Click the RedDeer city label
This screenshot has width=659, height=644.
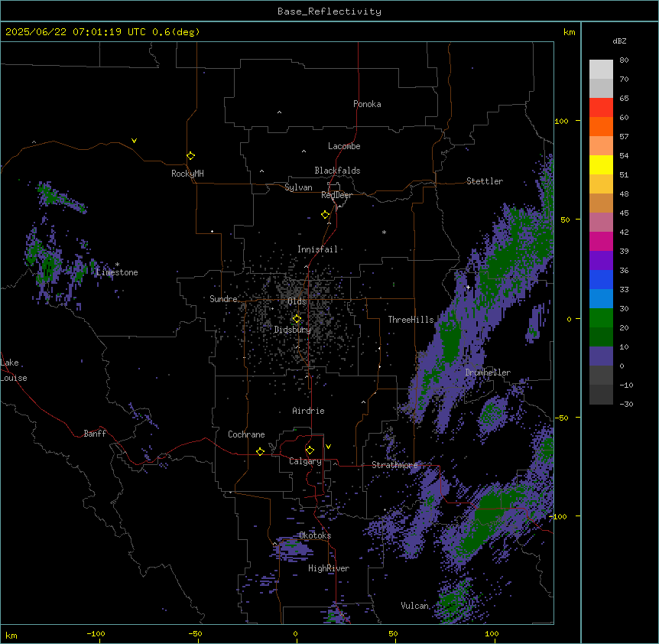coord(336,195)
